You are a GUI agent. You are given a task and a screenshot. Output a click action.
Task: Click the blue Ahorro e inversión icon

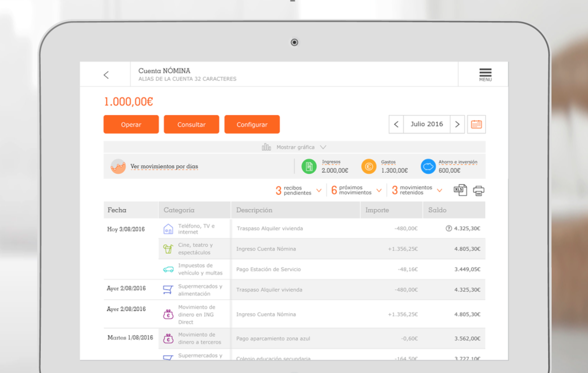click(428, 166)
